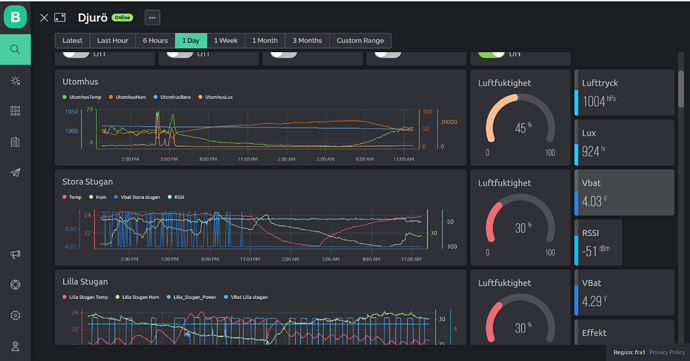
Task: Open the paper plane icon in sidebar
Action: point(15,173)
